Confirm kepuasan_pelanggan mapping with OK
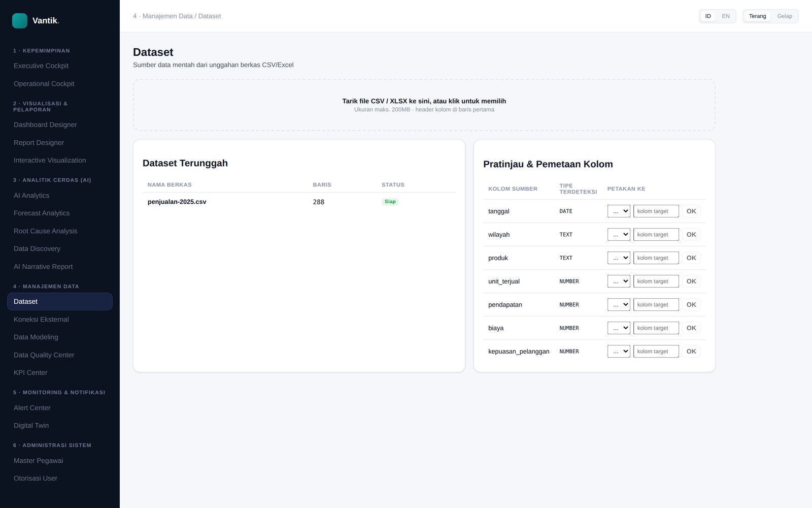 pos(691,352)
